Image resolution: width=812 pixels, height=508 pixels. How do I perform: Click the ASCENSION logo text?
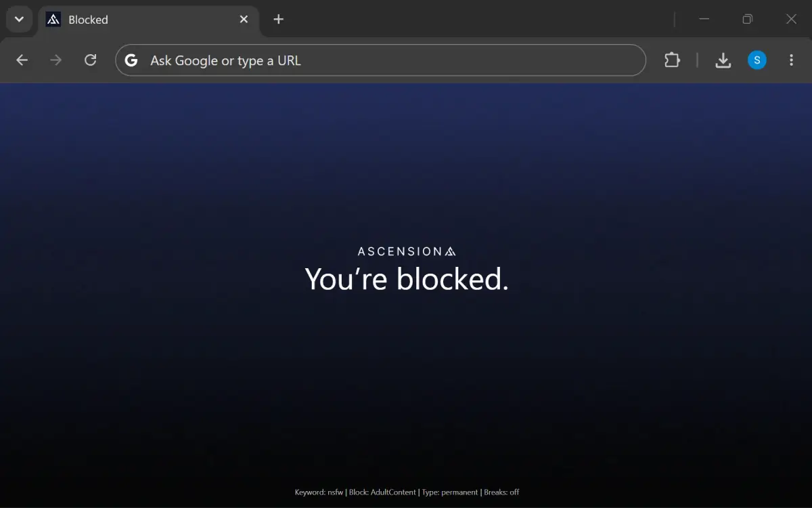pyautogui.click(x=407, y=251)
